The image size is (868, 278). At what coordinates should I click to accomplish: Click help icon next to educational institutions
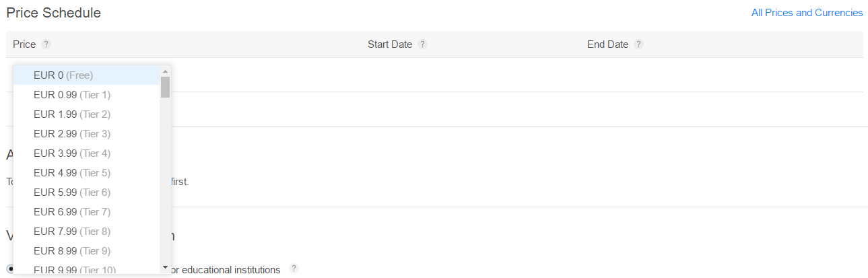[294, 269]
